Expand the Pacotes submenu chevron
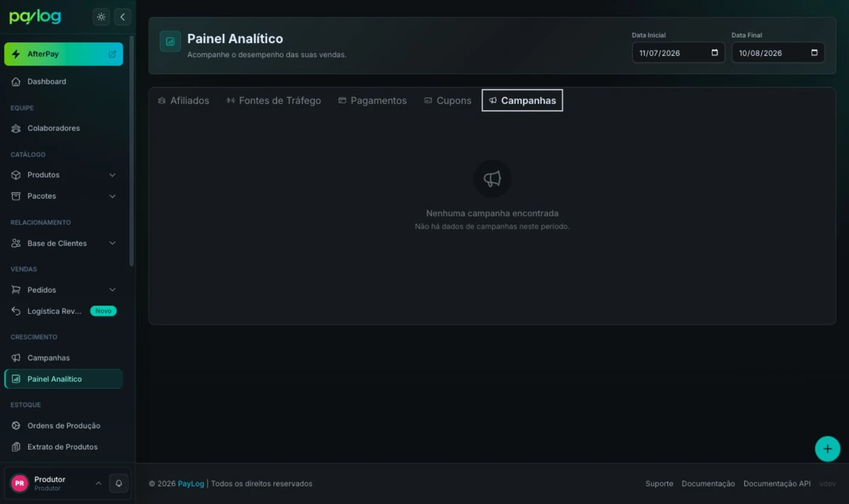Screen dimensions: 849x504 pyautogui.click(x=112, y=196)
